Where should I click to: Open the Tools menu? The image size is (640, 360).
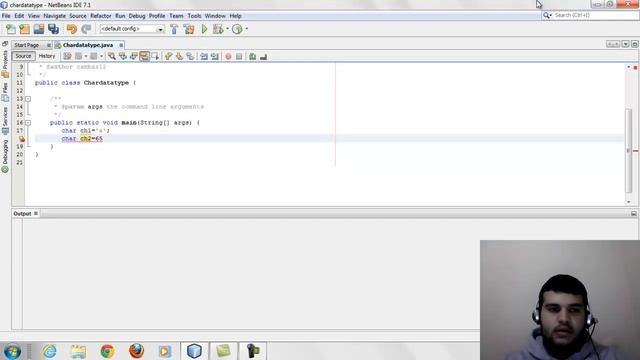tap(194, 16)
